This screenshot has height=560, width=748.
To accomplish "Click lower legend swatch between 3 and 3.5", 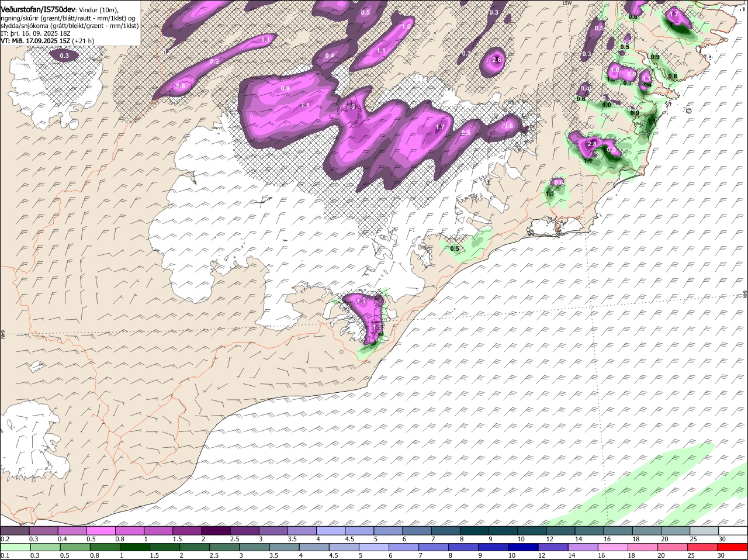I will pos(254,547).
